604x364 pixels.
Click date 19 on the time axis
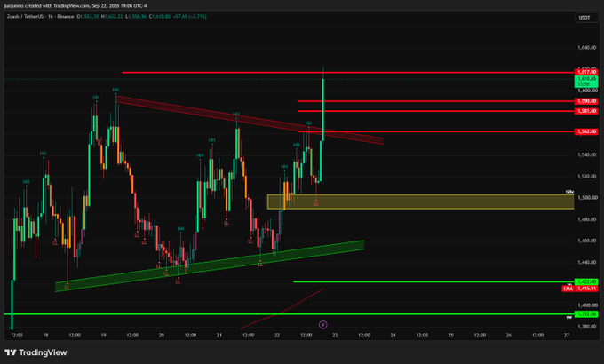click(x=103, y=335)
